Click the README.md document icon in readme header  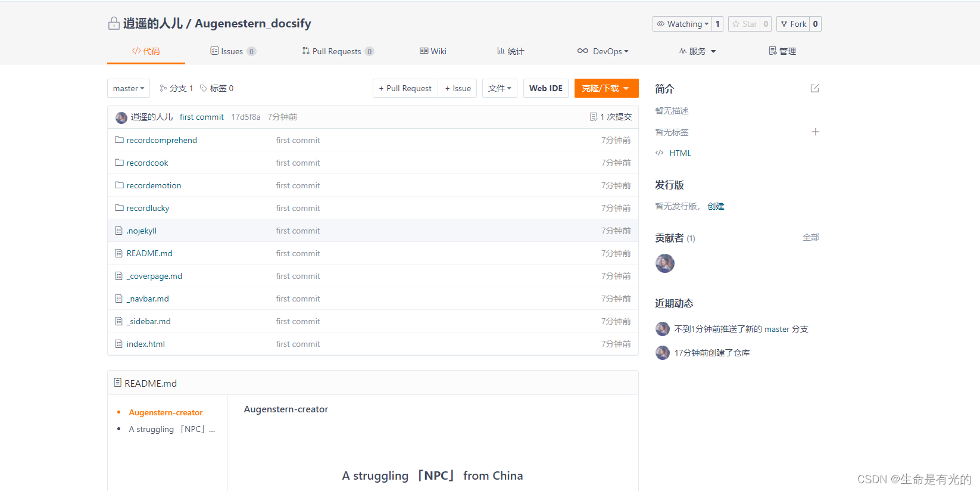click(118, 383)
